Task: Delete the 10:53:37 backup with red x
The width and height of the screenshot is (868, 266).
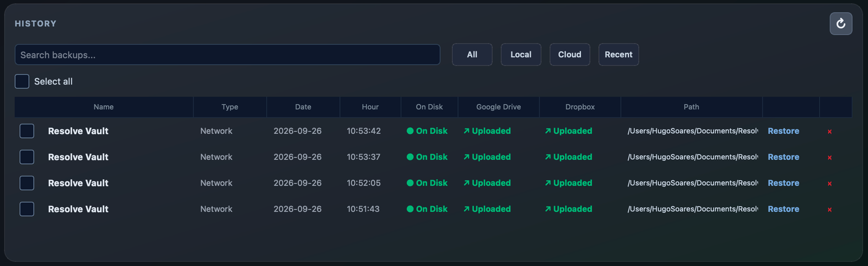Action: pos(829,158)
